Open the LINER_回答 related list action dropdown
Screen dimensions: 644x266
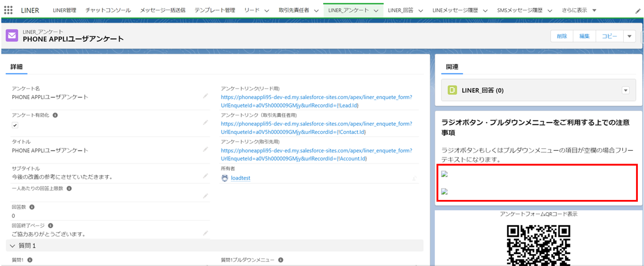pos(625,90)
